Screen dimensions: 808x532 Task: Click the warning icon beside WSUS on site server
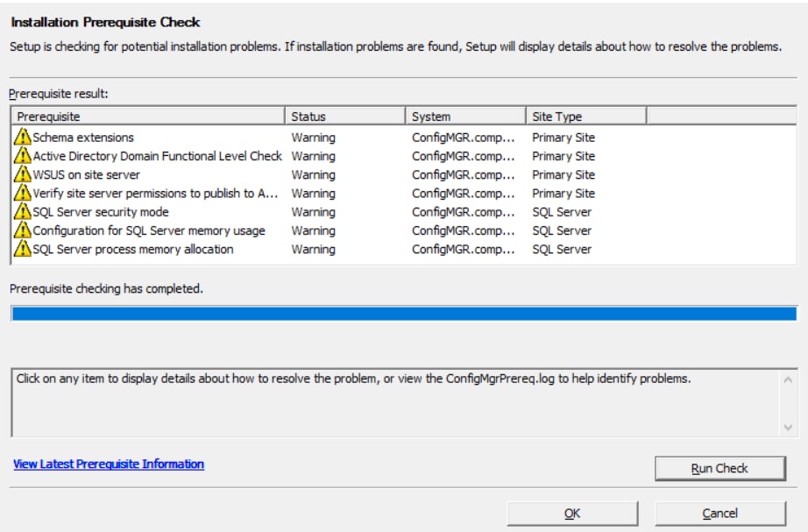pos(22,174)
